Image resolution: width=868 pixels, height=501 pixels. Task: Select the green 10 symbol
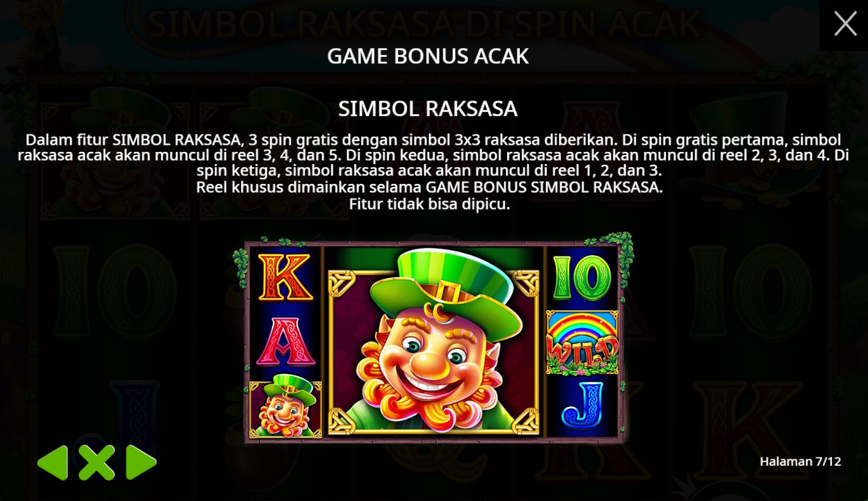click(x=582, y=277)
